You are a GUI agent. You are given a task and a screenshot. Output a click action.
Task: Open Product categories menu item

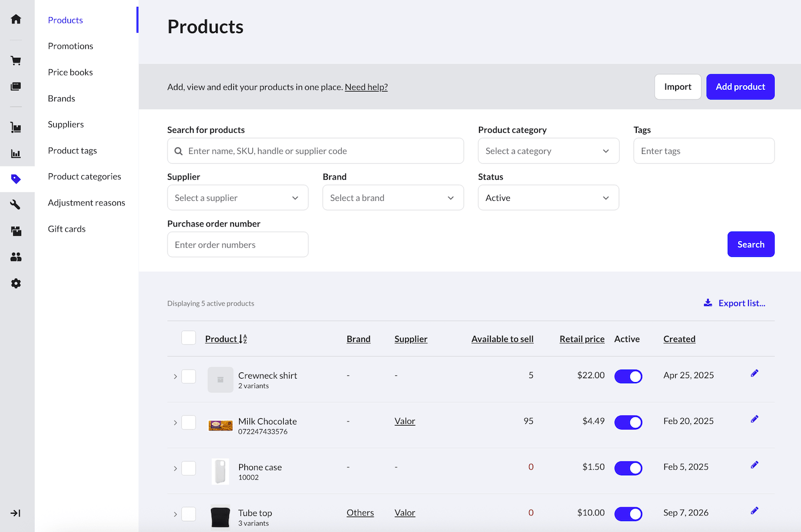85,176
